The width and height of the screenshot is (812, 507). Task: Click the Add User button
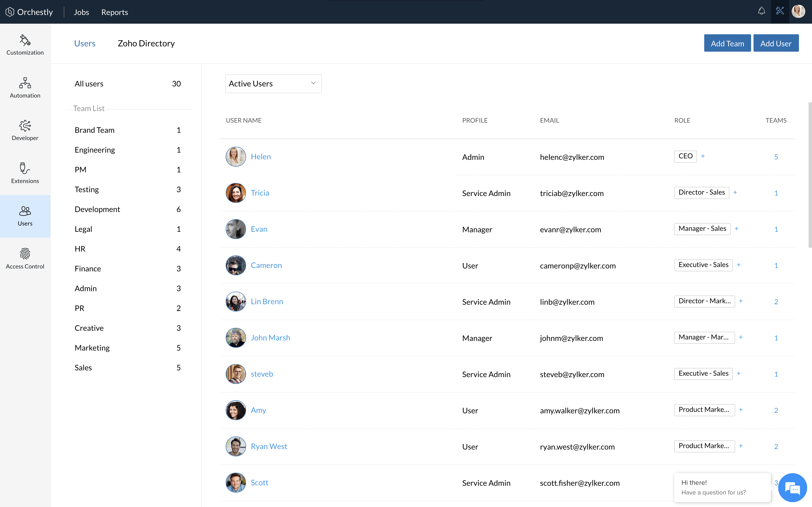[776, 43]
